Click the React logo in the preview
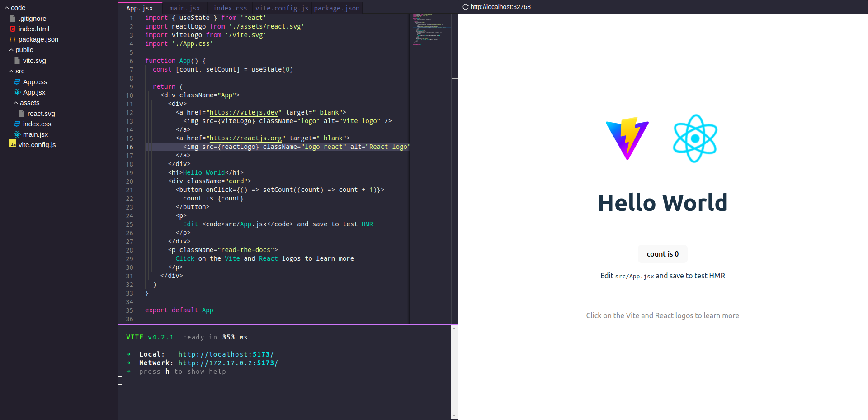 click(x=695, y=138)
